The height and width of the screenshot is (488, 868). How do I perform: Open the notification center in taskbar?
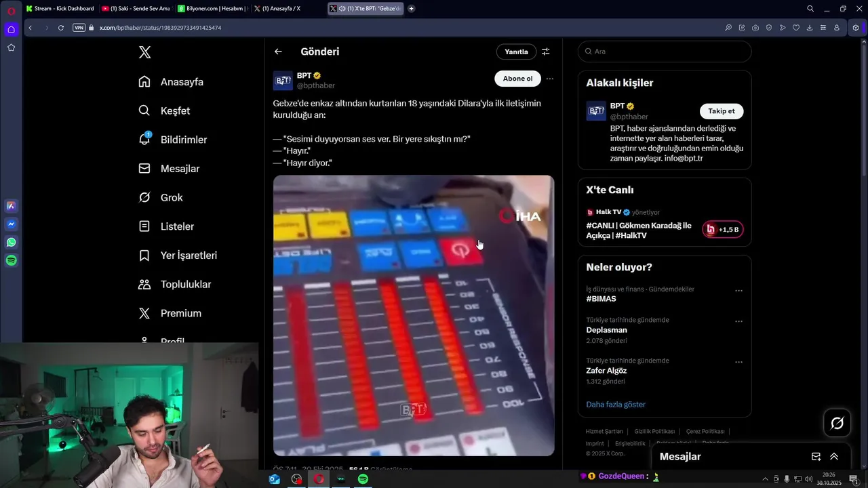tap(854, 479)
